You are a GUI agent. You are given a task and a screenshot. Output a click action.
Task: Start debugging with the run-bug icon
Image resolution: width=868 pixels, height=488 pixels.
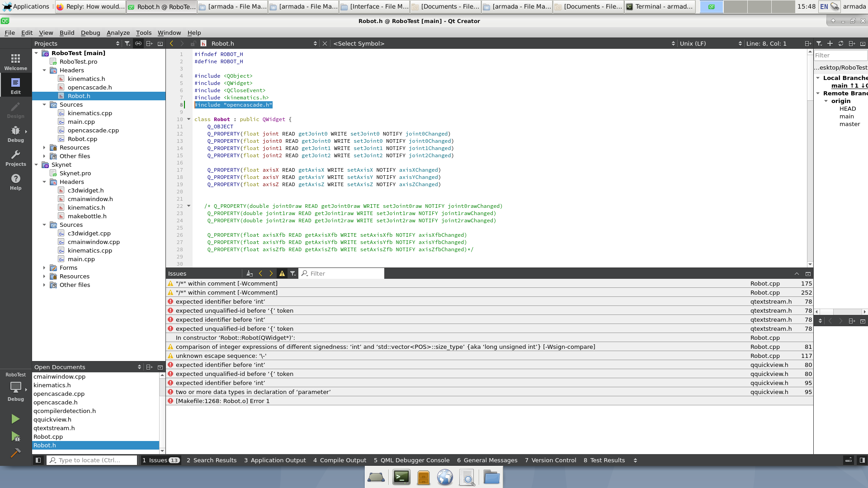coord(15,436)
